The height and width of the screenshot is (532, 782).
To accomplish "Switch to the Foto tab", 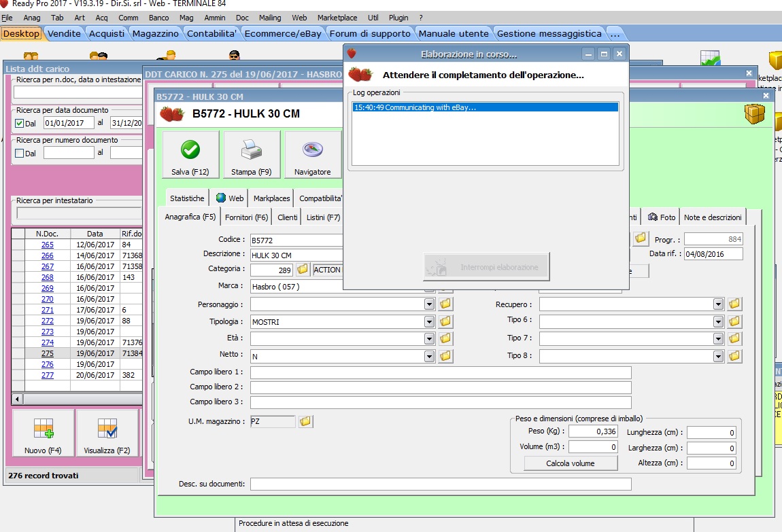I will 662,217.
